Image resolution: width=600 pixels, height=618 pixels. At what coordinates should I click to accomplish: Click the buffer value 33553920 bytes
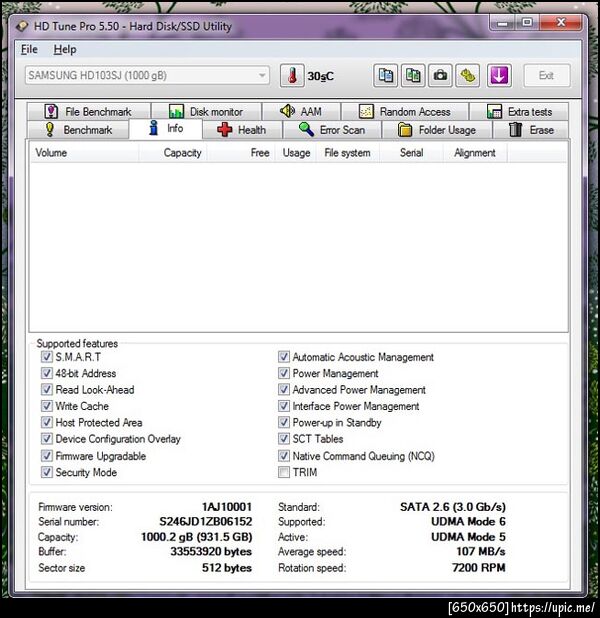pyautogui.click(x=211, y=551)
